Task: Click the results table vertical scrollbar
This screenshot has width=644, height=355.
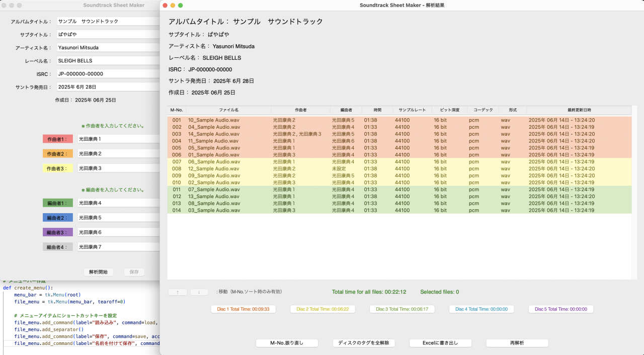Action: 634,192
